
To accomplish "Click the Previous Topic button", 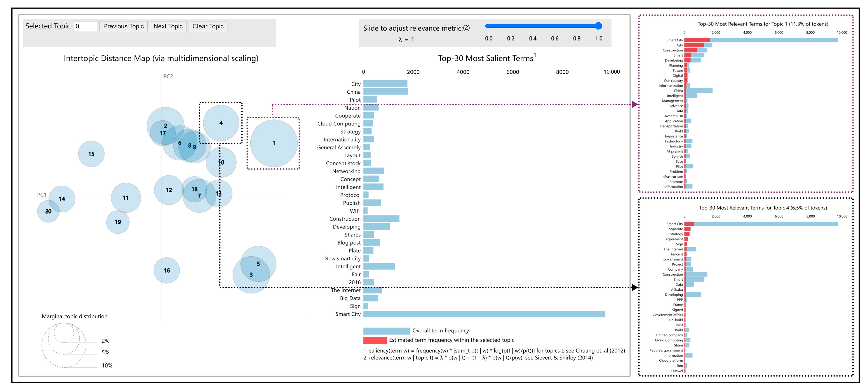I will pos(123,26).
